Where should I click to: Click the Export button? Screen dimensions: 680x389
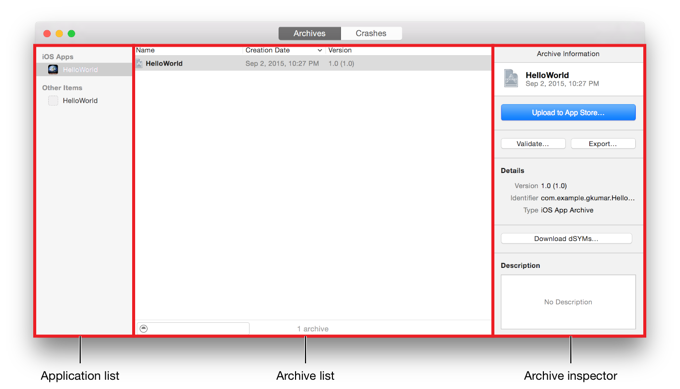[603, 144]
